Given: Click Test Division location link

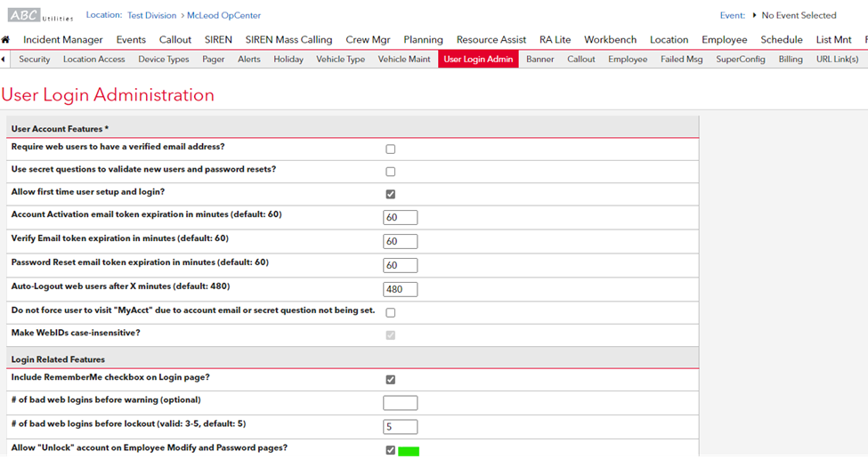Looking at the screenshot, I should pos(151,15).
